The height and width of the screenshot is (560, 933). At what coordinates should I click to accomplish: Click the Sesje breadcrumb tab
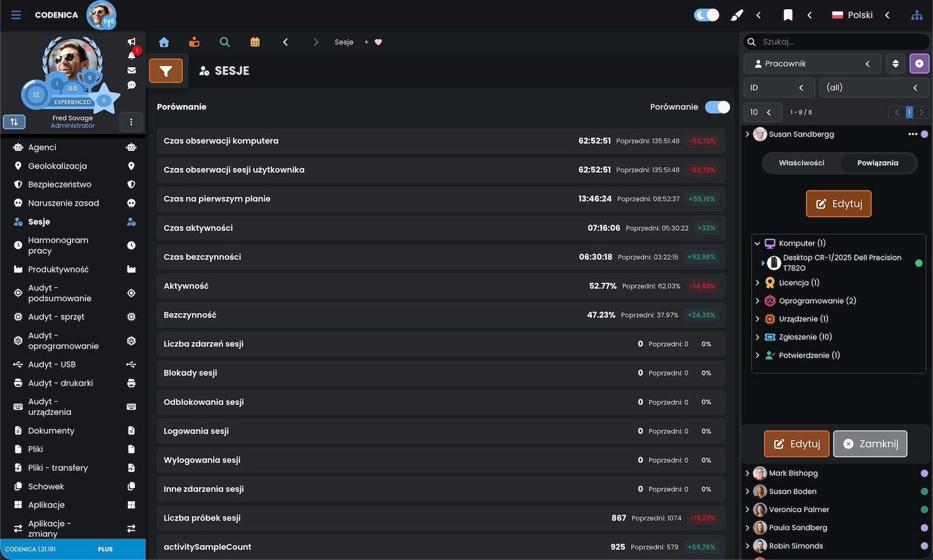pos(344,42)
